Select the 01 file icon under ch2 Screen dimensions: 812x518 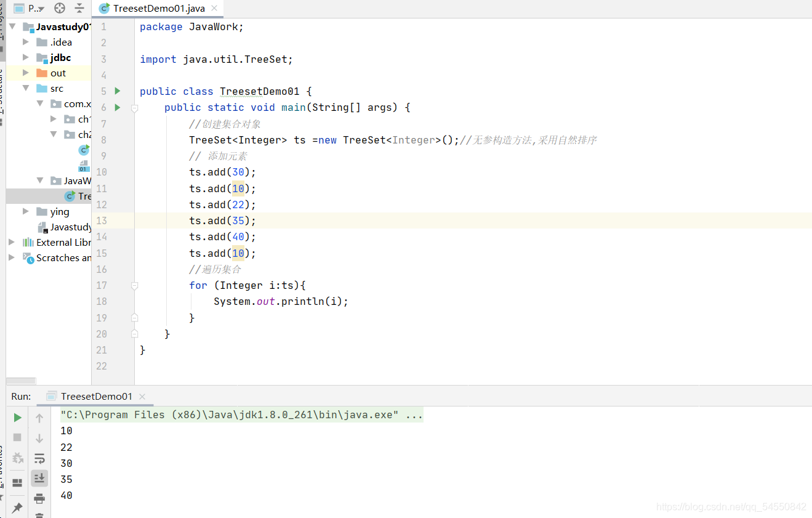pyautogui.click(x=84, y=166)
